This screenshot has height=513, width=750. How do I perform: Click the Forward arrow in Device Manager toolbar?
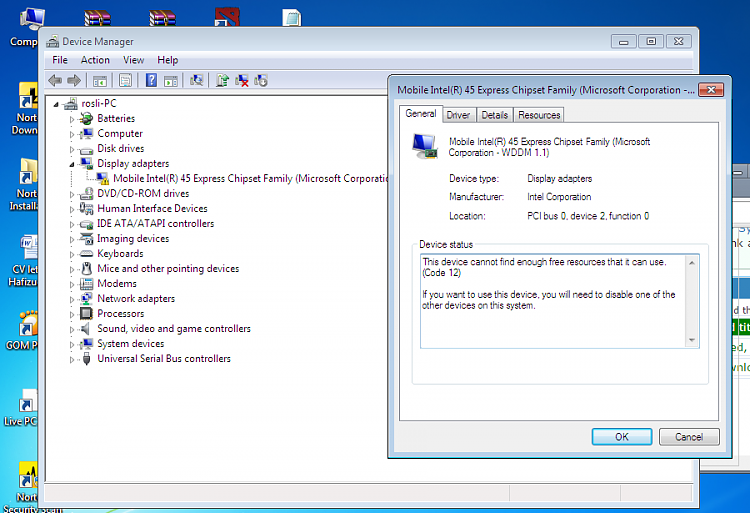[74, 80]
